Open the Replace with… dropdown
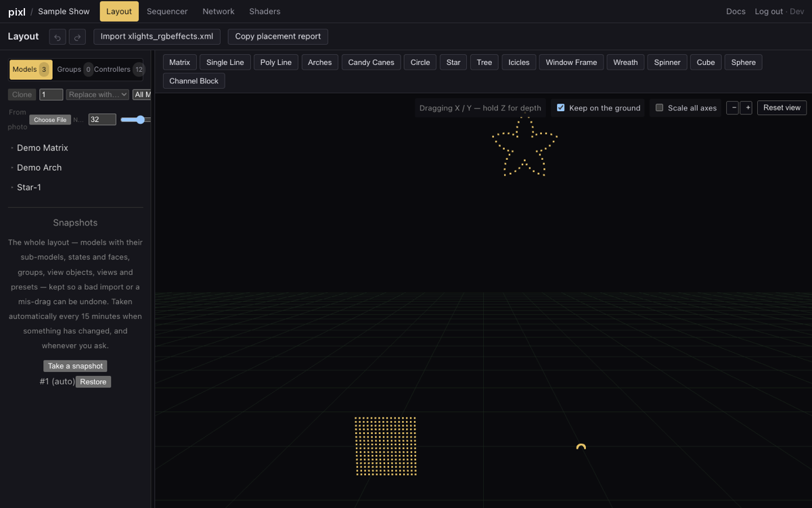 click(97, 95)
